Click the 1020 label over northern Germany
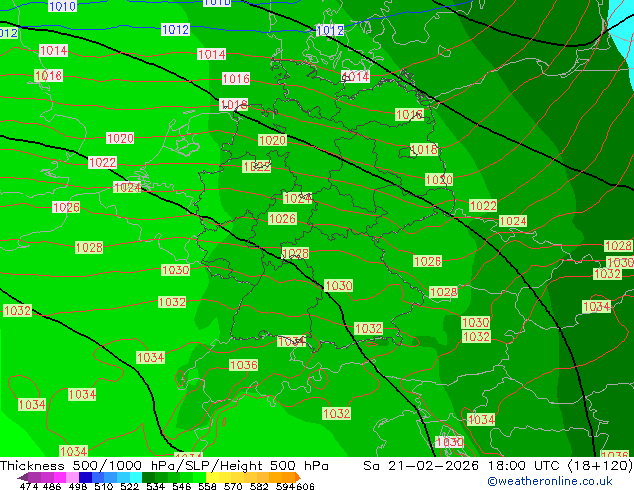This screenshot has height=490, width=634. [273, 140]
